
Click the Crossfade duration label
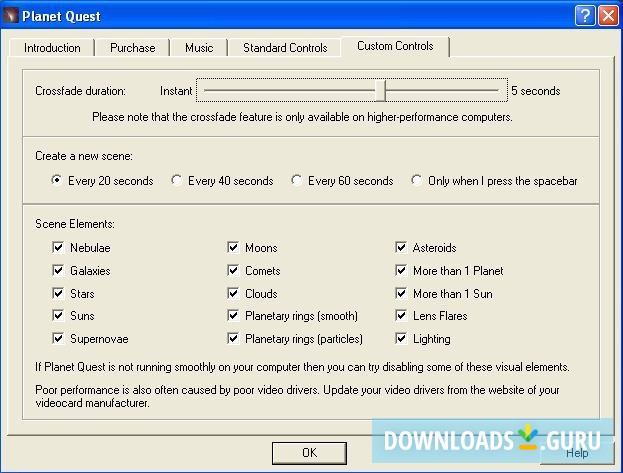80,91
